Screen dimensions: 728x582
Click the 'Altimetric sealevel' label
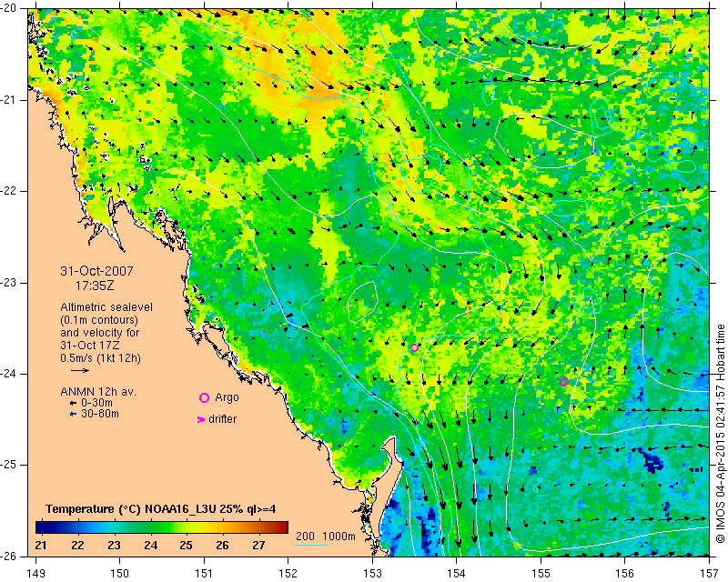point(106,307)
